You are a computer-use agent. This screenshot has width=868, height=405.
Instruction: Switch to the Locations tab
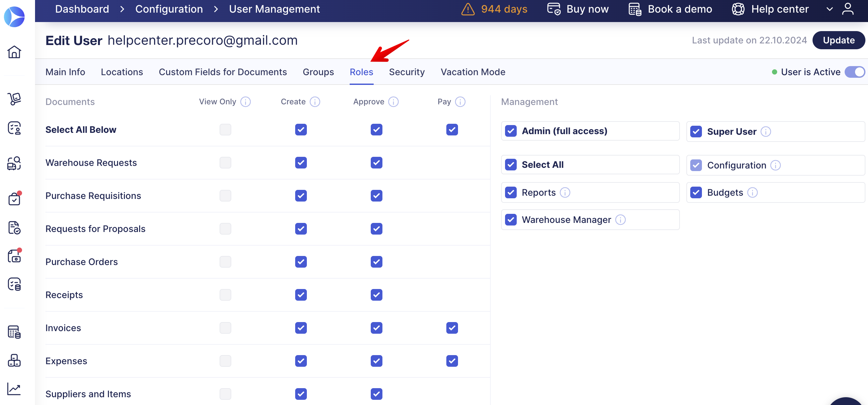point(122,72)
